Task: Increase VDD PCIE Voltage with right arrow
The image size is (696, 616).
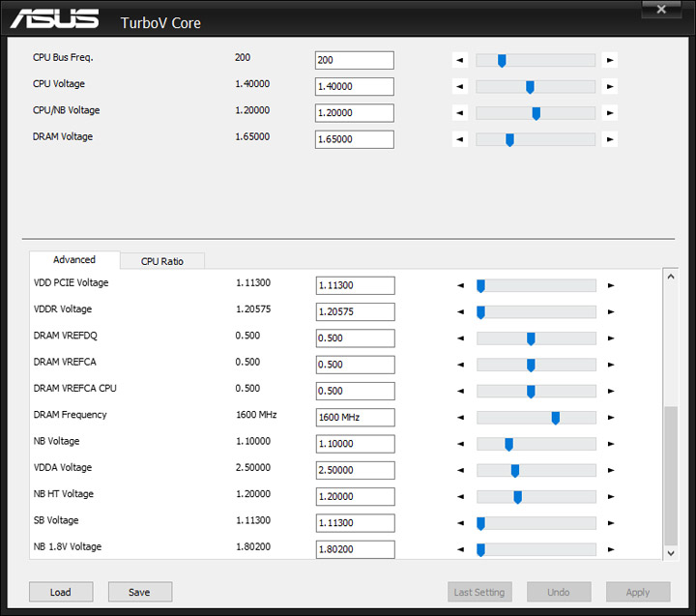Action: 611,285
